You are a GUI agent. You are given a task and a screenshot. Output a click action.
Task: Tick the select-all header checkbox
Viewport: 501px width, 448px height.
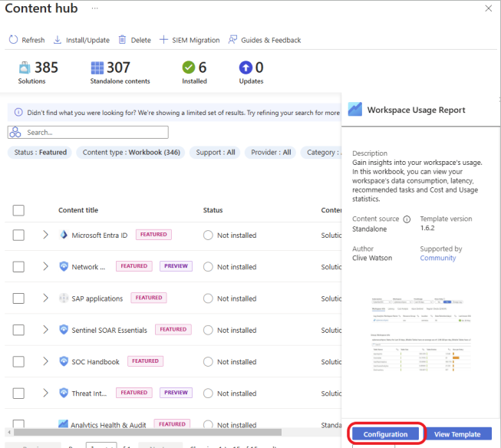[18, 210]
